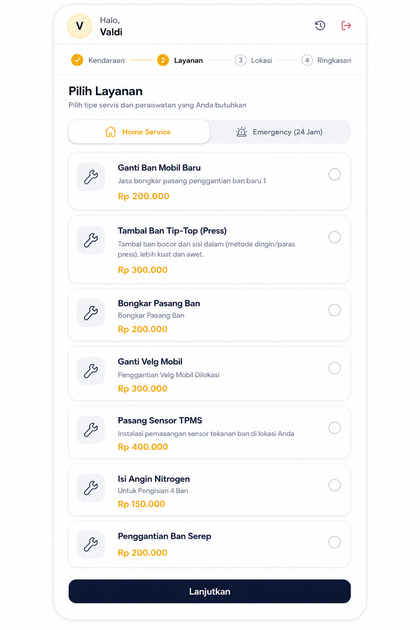Viewport: 420px width, 630px height.
Task: Open the history clock icon
Action: (x=320, y=26)
